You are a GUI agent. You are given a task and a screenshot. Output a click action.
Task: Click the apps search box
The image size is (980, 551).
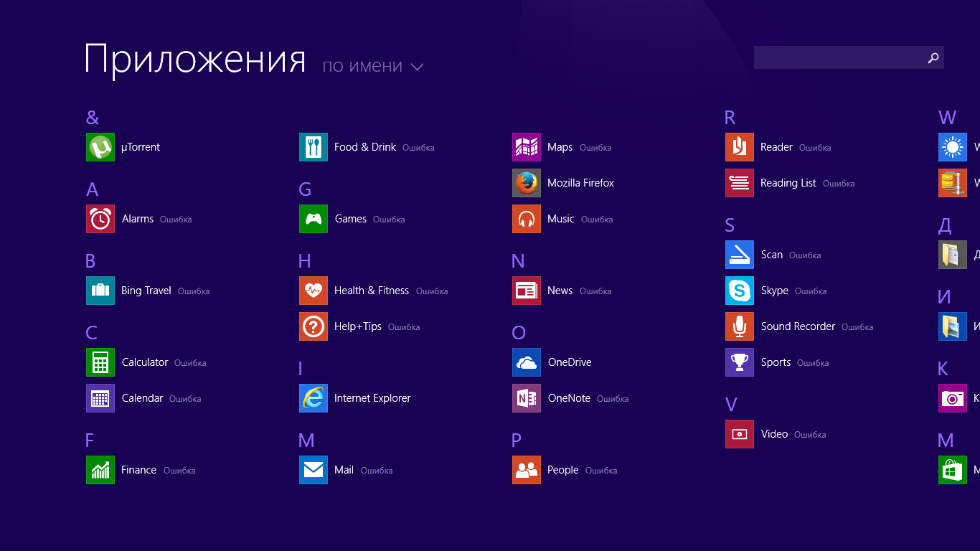(849, 57)
